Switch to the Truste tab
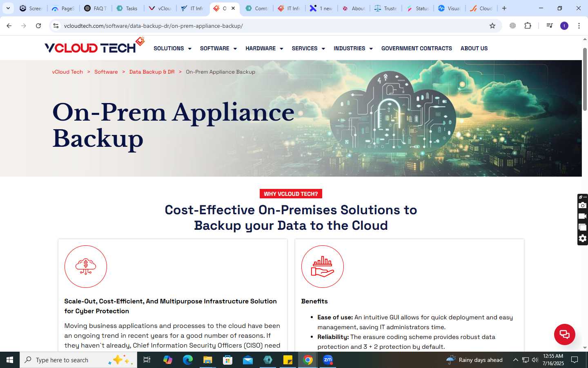Image resolution: width=588 pixels, height=368 pixels. pos(385,8)
